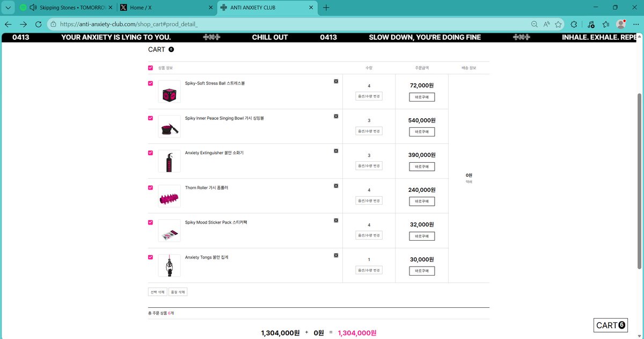This screenshot has width=644, height=339.
Task: Open Anxiety Extinguisher product name link
Action: [214, 153]
